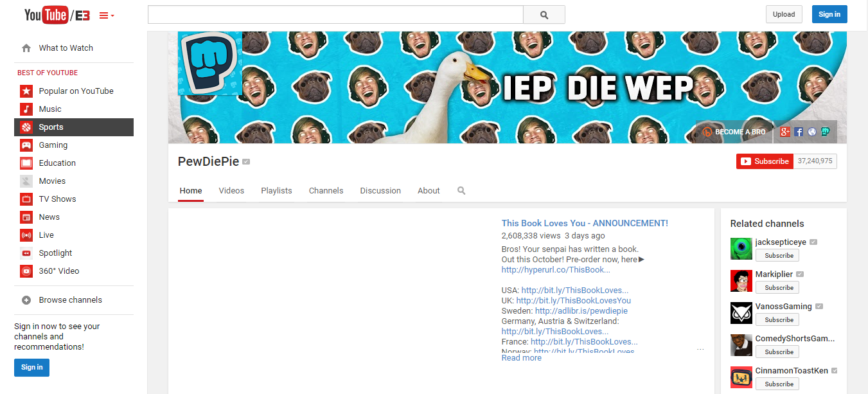868x394 pixels.
Task: Expand description with Read more
Action: [x=521, y=358]
